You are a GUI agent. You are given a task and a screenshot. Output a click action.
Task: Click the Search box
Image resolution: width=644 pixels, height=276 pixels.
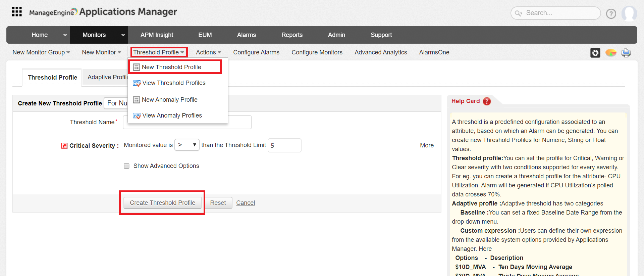(555, 13)
